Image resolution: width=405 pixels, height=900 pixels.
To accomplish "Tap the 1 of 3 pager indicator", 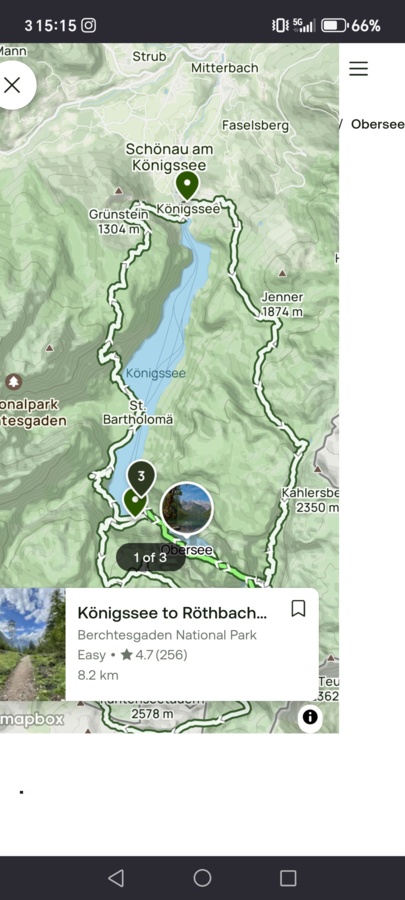I will (x=150, y=557).
